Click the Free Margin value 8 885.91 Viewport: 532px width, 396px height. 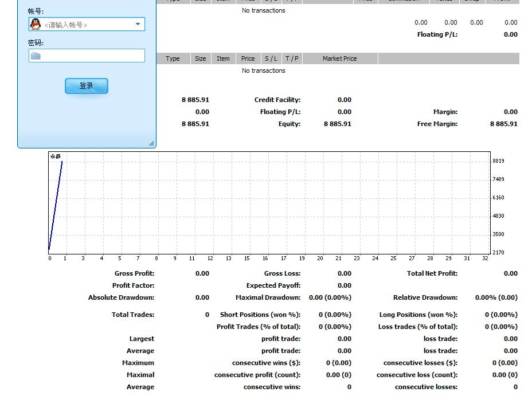pos(503,124)
